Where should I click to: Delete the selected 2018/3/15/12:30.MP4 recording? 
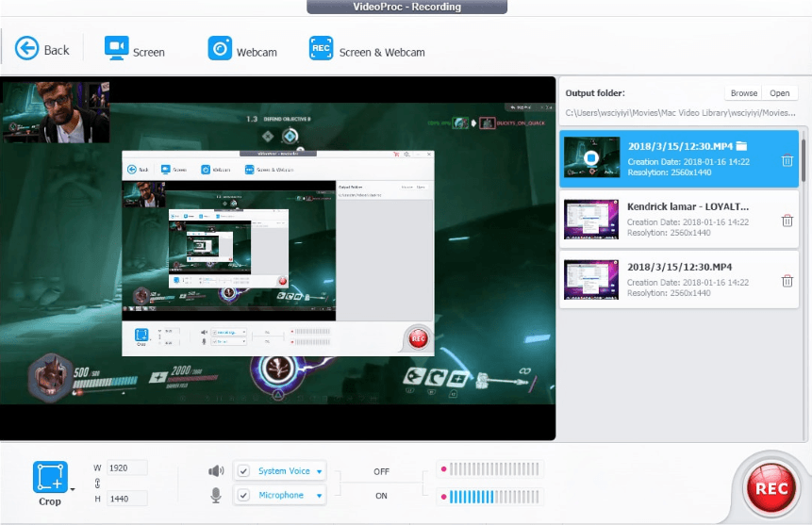coord(787,160)
